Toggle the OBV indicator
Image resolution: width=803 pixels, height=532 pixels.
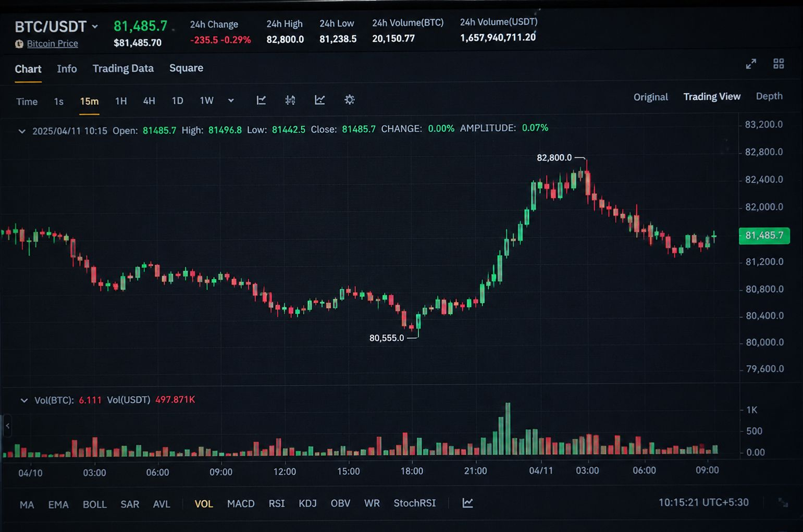coord(340,503)
